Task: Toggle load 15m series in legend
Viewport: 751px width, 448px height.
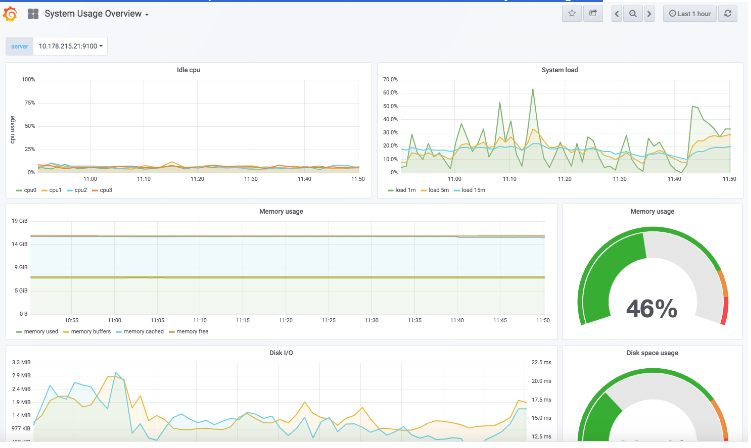Action: click(469, 190)
